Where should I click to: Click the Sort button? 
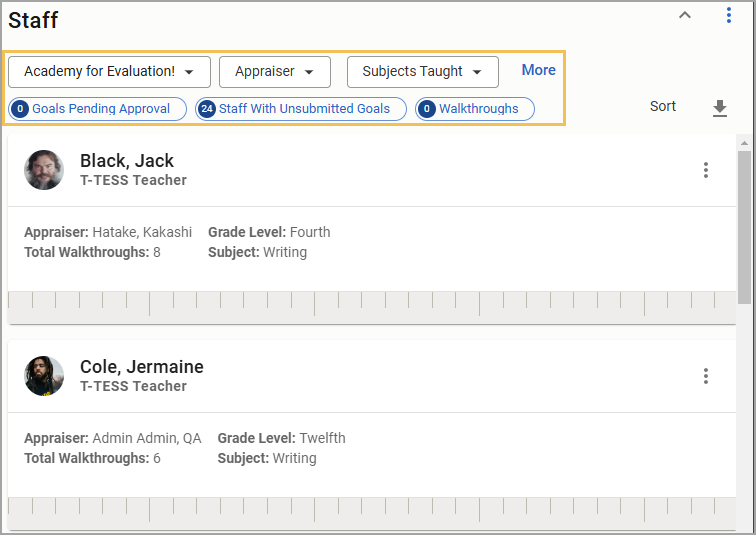[x=663, y=107]
